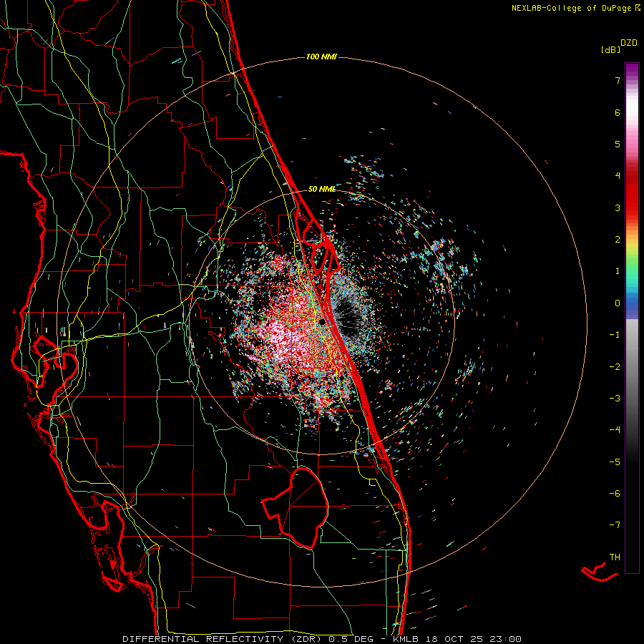This screenshot has width=644, height=644.
Task: Click the 100 NMI range ring label
Action: click(x=321, y=57)
